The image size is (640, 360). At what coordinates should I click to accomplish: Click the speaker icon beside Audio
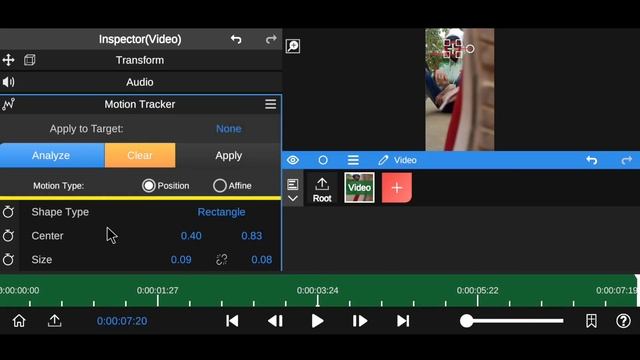pyautogui.click(x=8, y=82)
